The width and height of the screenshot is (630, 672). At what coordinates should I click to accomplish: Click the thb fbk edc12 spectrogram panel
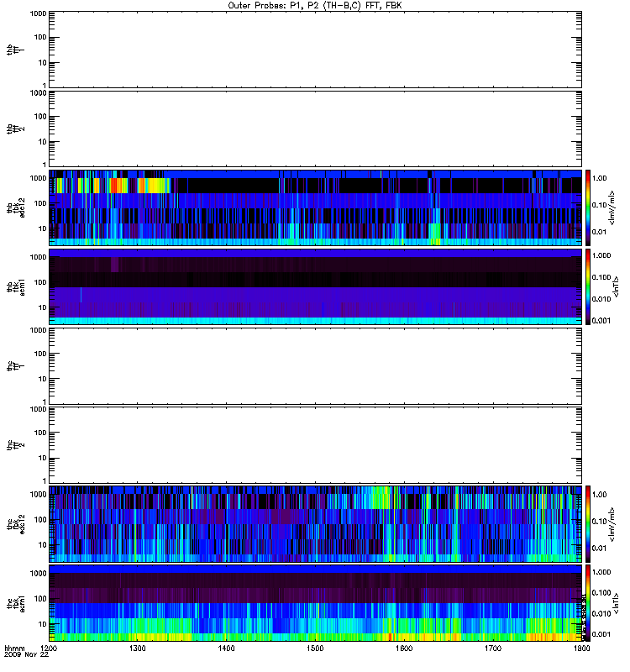tap(316, 207)
